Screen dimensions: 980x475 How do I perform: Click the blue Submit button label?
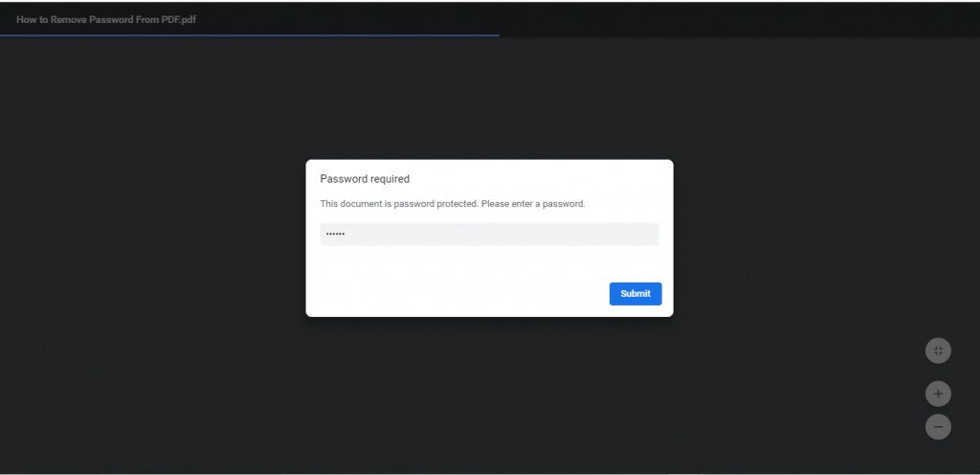point(635,294)
